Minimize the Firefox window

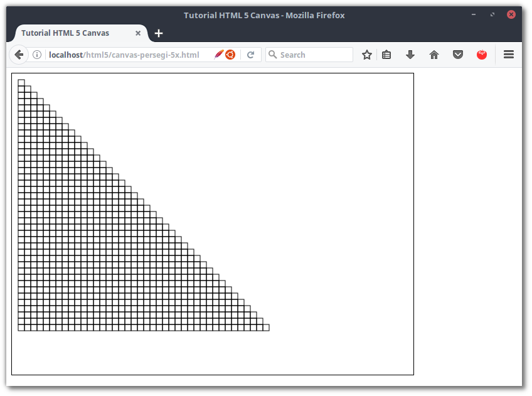tap(474, 14)
